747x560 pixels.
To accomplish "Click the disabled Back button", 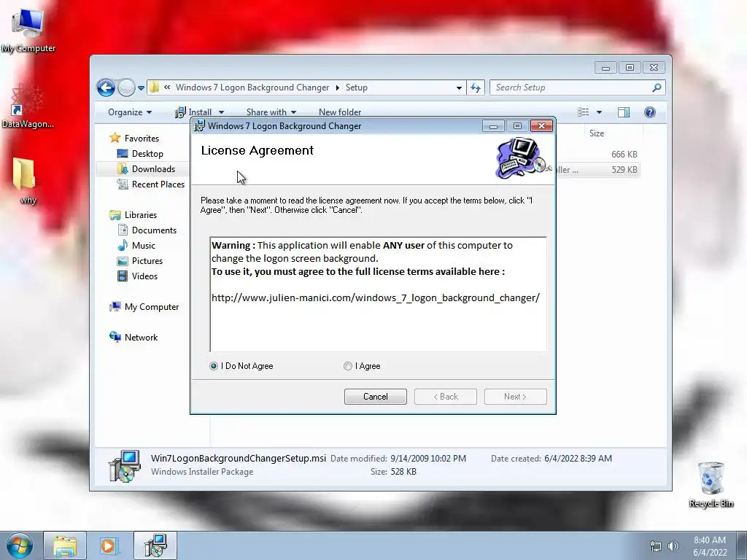I will pyautogui.click(x=446, y=397).
